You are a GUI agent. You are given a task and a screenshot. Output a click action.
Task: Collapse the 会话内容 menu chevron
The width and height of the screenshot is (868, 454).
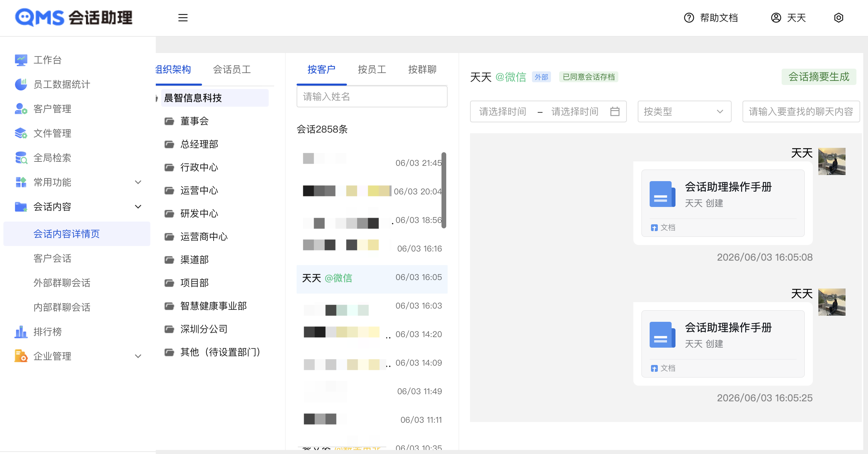(x=138, y=207)
